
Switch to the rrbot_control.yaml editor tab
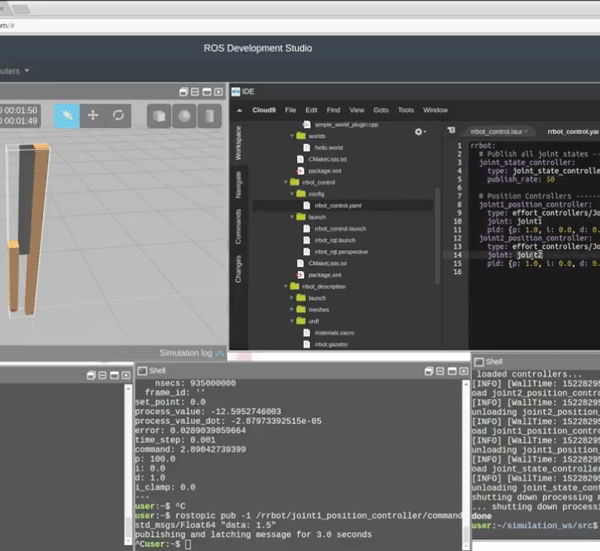[572, 132]
